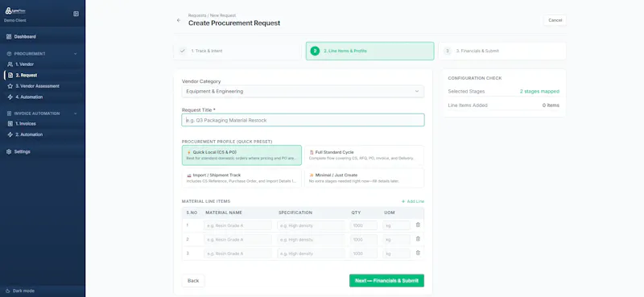Focus the Request Title input field

tap(303, 120)
